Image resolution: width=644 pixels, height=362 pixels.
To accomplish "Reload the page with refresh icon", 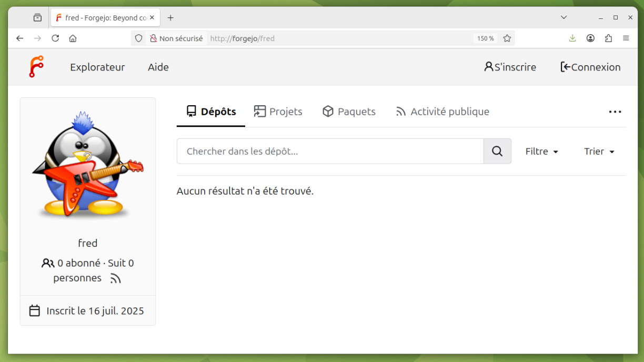I will pyautogui.click(x=55, y=38).
